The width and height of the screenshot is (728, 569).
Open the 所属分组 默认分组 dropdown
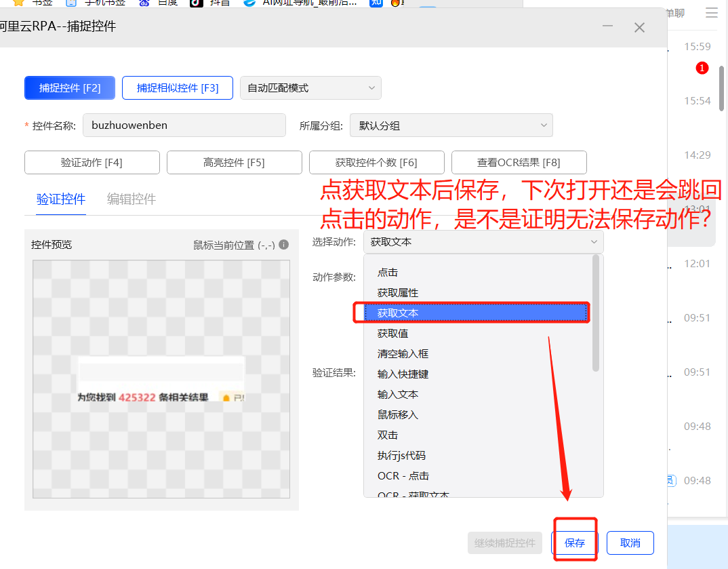pos(451,125)
